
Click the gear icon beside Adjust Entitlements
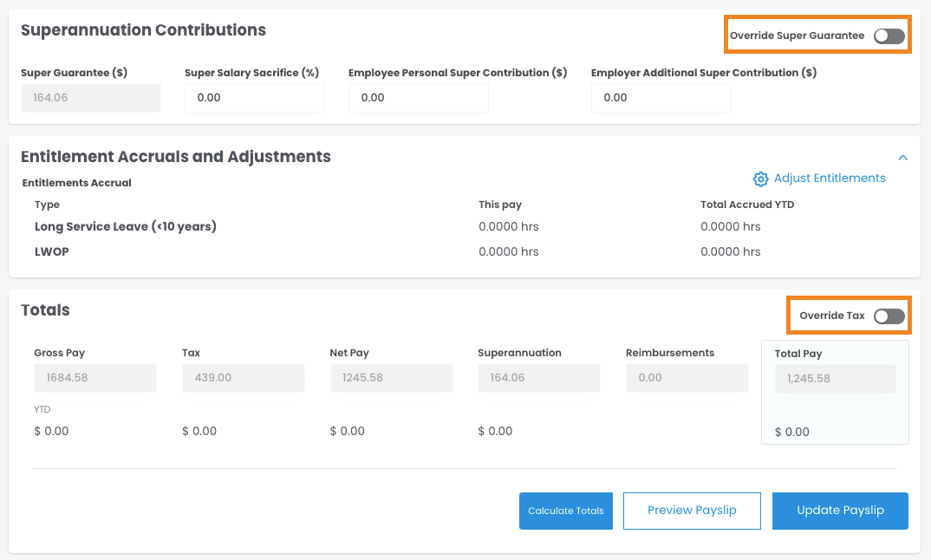point(760,179)
